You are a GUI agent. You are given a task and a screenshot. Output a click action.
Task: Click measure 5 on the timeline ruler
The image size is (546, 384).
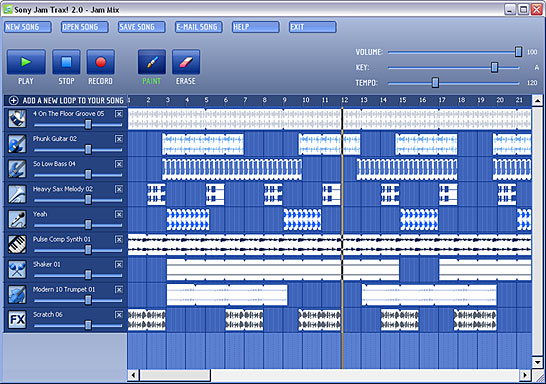point(206,100)
